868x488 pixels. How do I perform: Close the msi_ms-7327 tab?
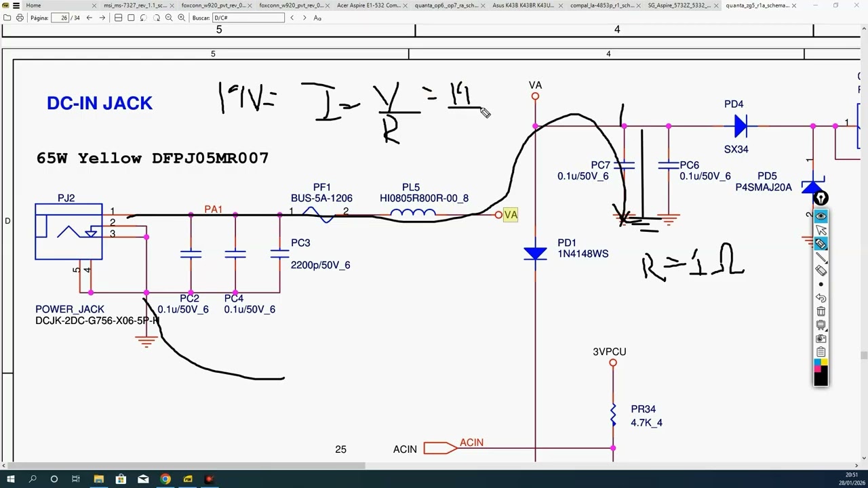click(172, 5)
